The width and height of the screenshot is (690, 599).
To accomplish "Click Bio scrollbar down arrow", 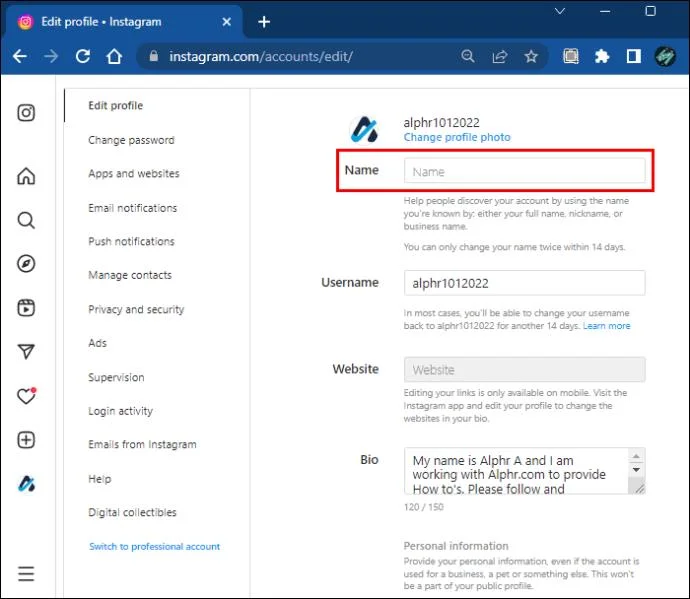I will 636,470.
